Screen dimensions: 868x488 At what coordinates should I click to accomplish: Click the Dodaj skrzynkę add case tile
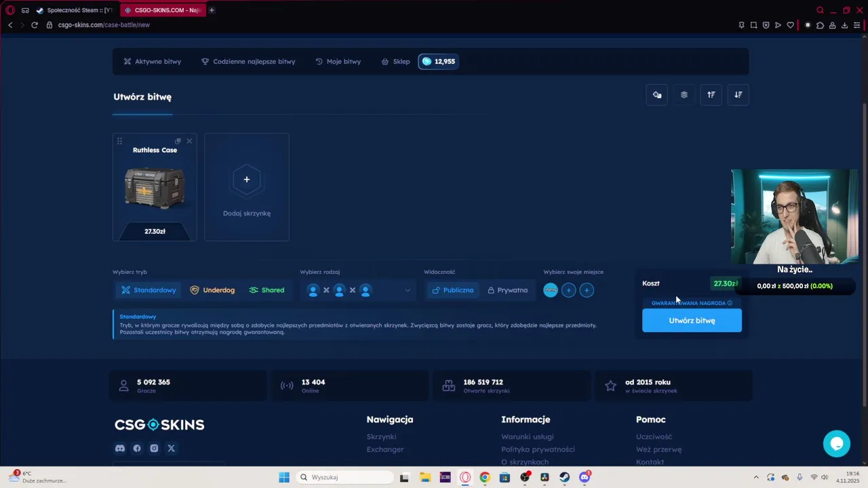(247, 187)
